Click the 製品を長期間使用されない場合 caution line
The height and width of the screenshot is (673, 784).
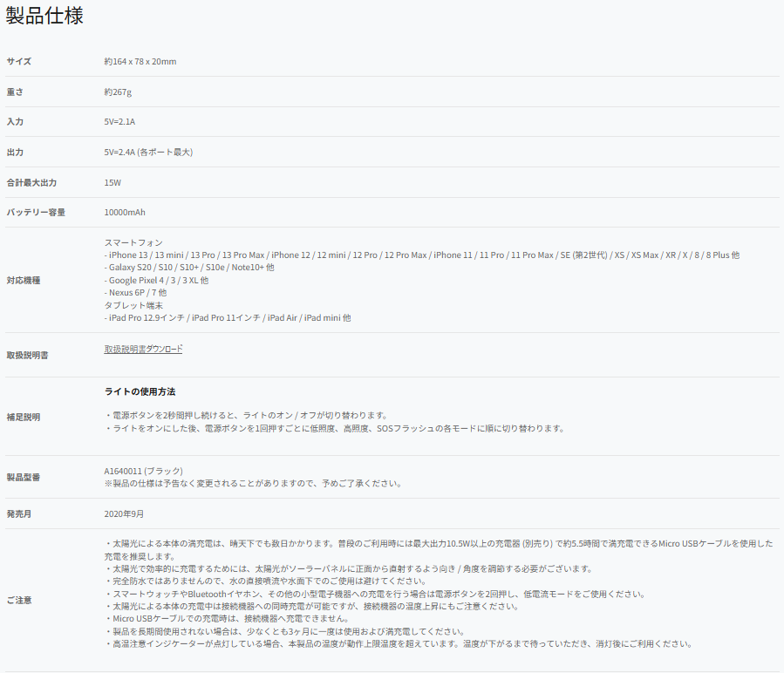pyautogui.click(x=285, y=631)
